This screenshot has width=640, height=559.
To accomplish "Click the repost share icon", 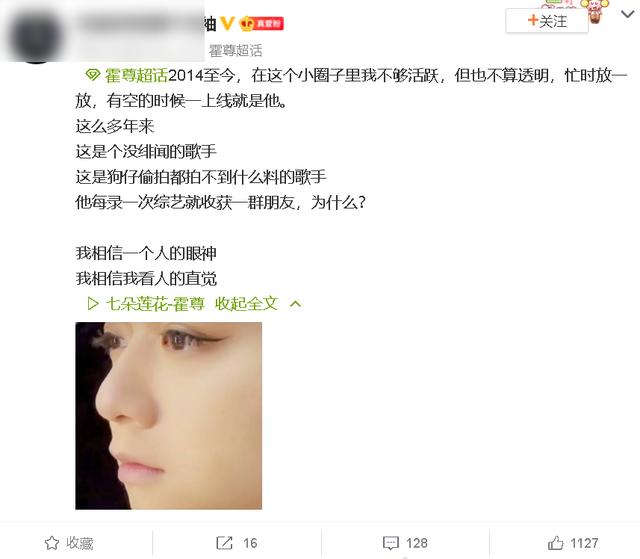I will 224,543.
